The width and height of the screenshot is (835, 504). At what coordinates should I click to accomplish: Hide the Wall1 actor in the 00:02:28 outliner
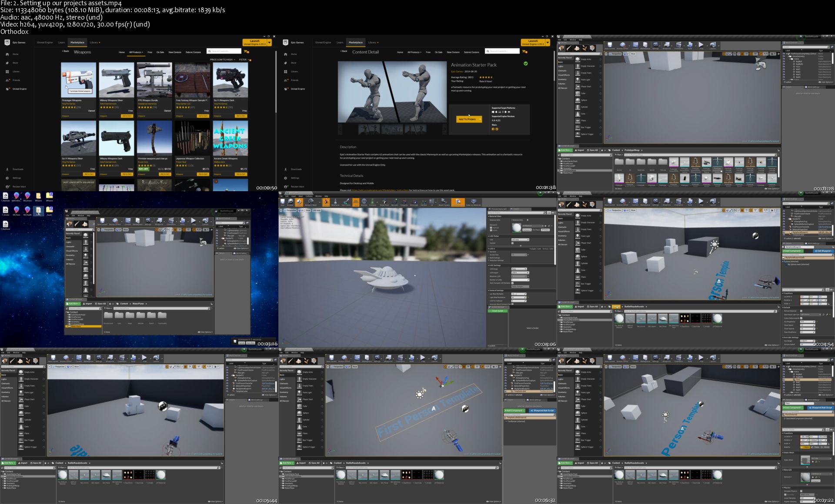click(x=784, y=69)
